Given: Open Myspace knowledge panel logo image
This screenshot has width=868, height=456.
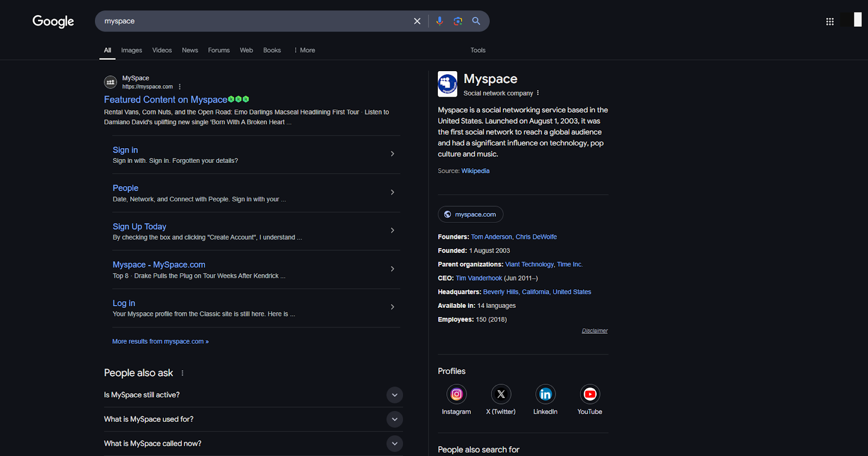Looking at the screenshot, I should 448,84.
